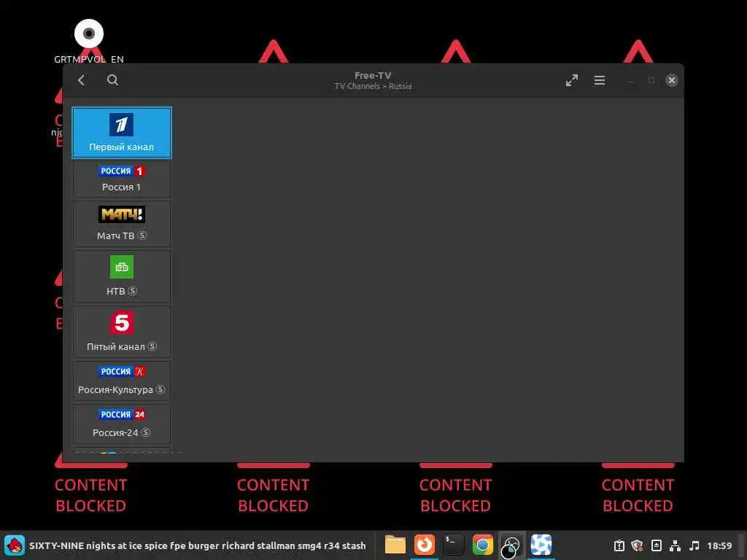747x560 pixels.
Task: Select the Россия-24 channel tile
Action: (x=122, y=424)
